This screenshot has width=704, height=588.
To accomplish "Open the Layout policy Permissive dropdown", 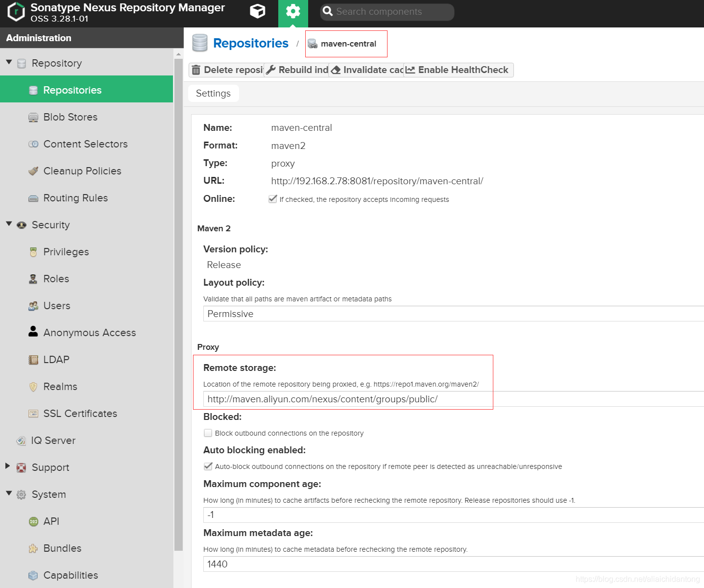I will [453, 314].
